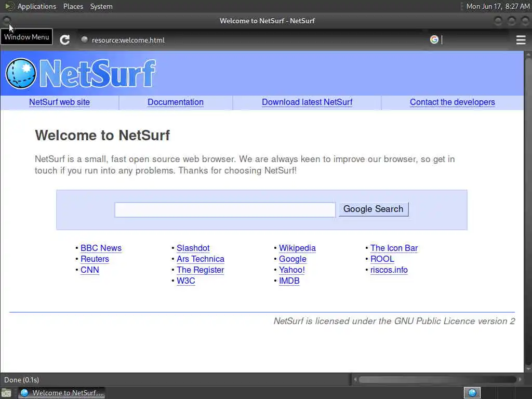Open the NetSurf web site link
Image resolution: width=532 pixels, height=399 pixels.
click(x=59, y=102)
